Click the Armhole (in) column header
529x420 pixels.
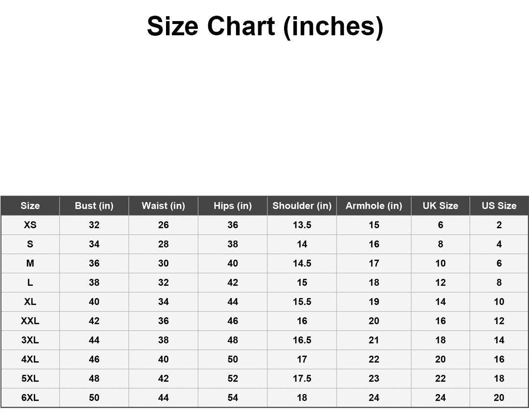click(374, 206)
